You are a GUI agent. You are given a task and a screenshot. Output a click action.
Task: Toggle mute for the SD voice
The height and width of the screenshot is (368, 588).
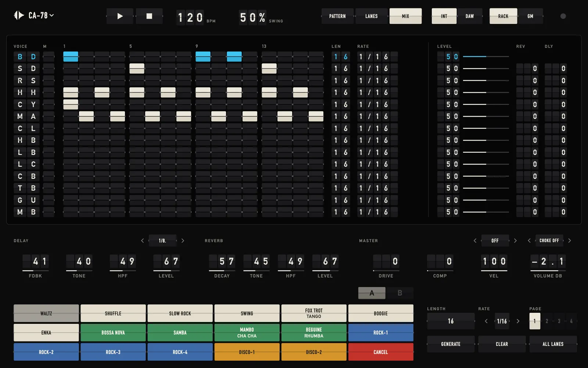pos(49,68)
